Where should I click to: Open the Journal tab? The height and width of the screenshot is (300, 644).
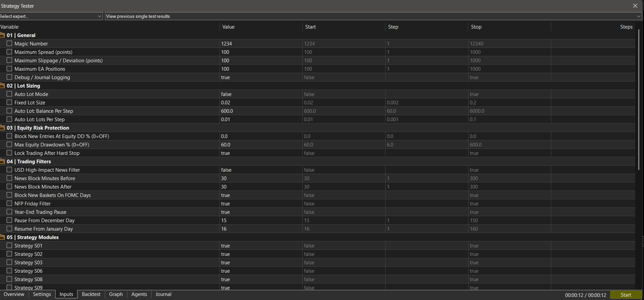pos(163,294)
